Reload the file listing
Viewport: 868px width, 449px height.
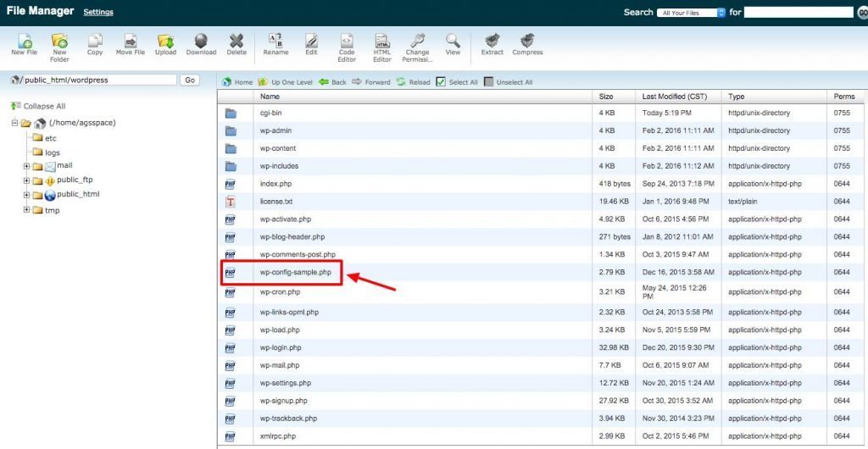pos(413,82)
